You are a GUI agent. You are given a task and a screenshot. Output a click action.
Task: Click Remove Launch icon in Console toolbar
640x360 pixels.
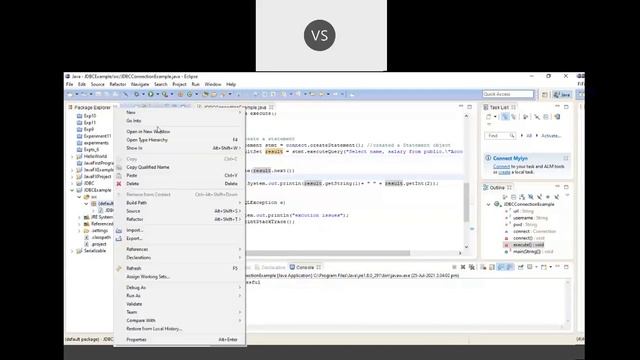(x=463, y=267)
